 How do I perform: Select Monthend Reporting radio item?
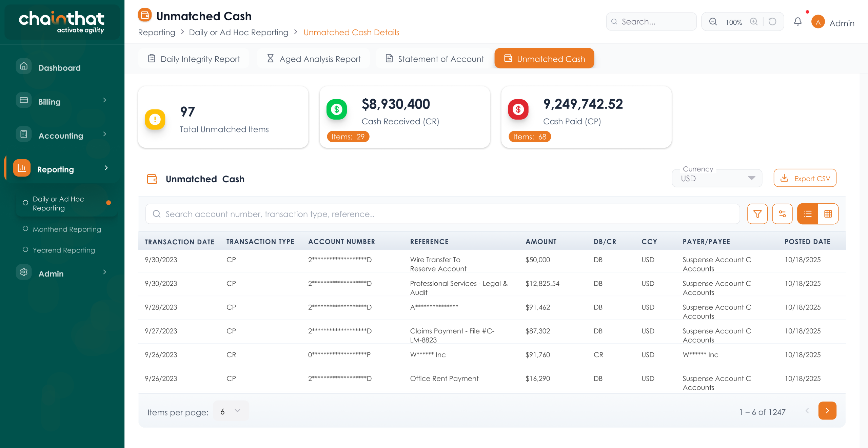[x=67, y=229]
